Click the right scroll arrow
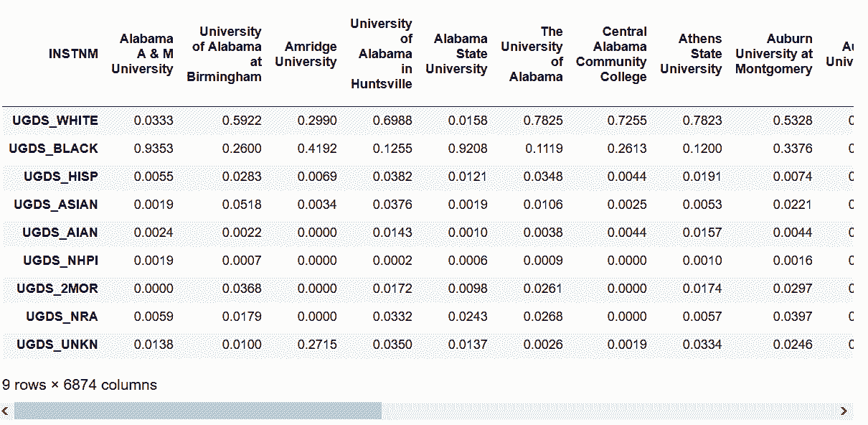Image resolution: width=868 pixels, height=425 pixels. click(844, 411)
